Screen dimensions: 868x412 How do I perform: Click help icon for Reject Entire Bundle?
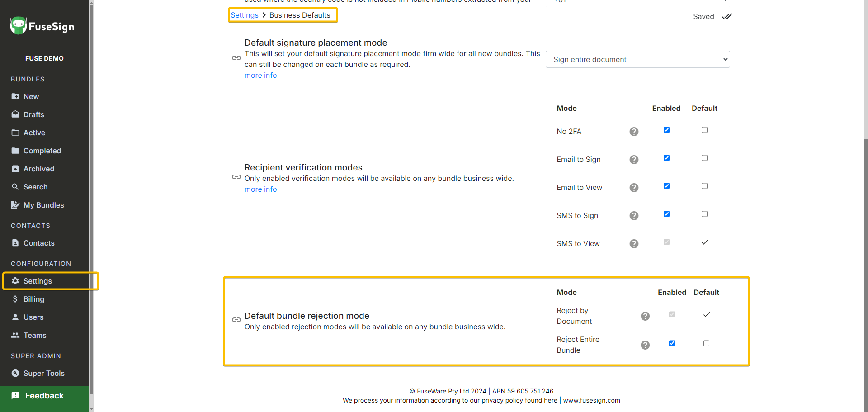coord(645,345)
